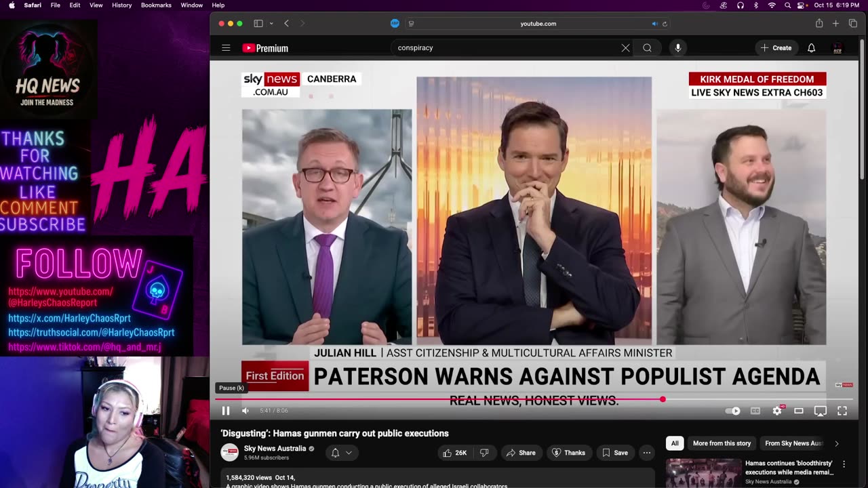This screenshot has width=868, height=488.
Task: Click the blue extension icon beside address bar
Action: pos(395,24)
